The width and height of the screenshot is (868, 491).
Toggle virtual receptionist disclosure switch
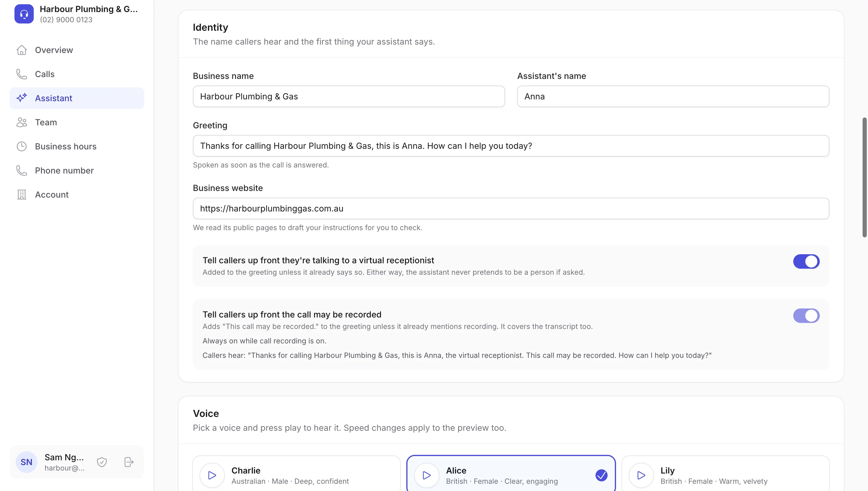(x=806, y=262)
